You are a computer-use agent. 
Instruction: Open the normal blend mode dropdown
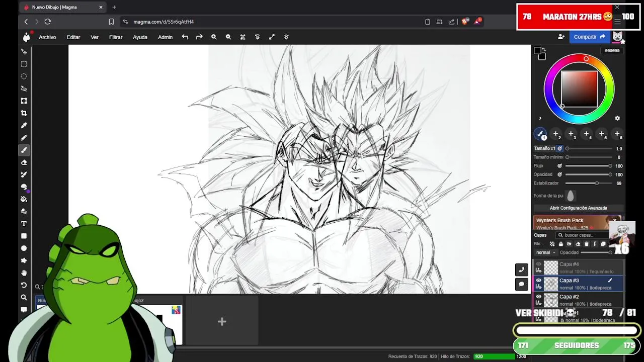pyautogui.click(x=545, y=252)
